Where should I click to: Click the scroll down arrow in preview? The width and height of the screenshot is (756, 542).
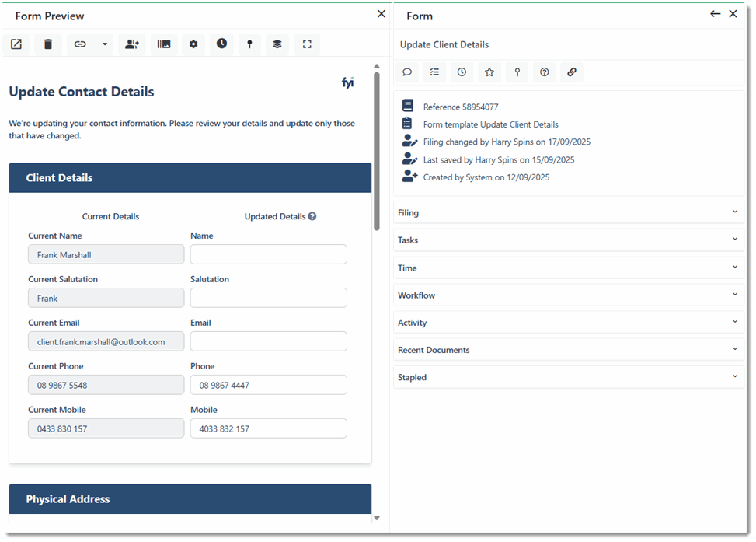(377, 518)
